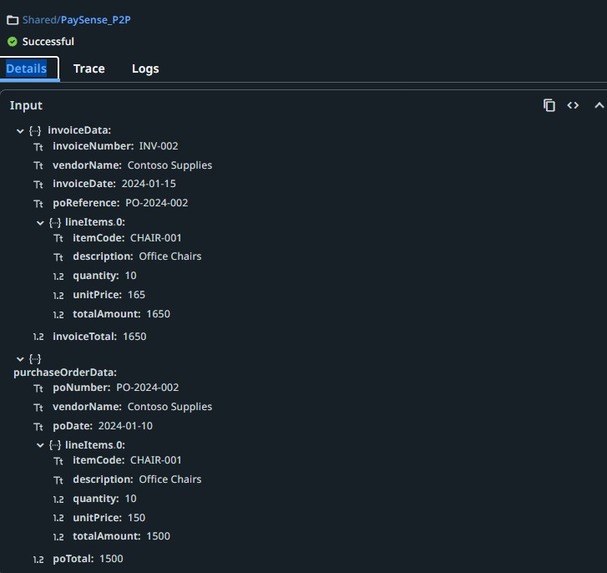This screenshot has width=607, height=573.
Task: Click the object icon next to invoiceData
Action: point(35,131)
